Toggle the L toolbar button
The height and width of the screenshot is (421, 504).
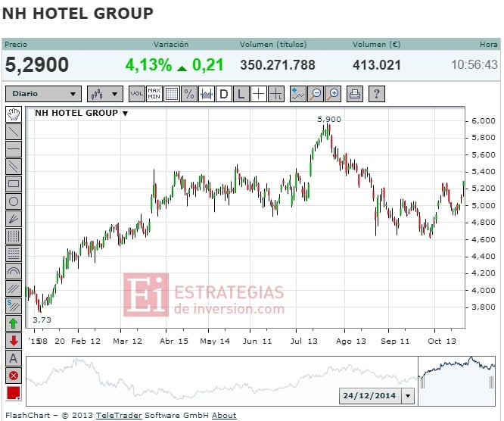[x=241, y=94]
